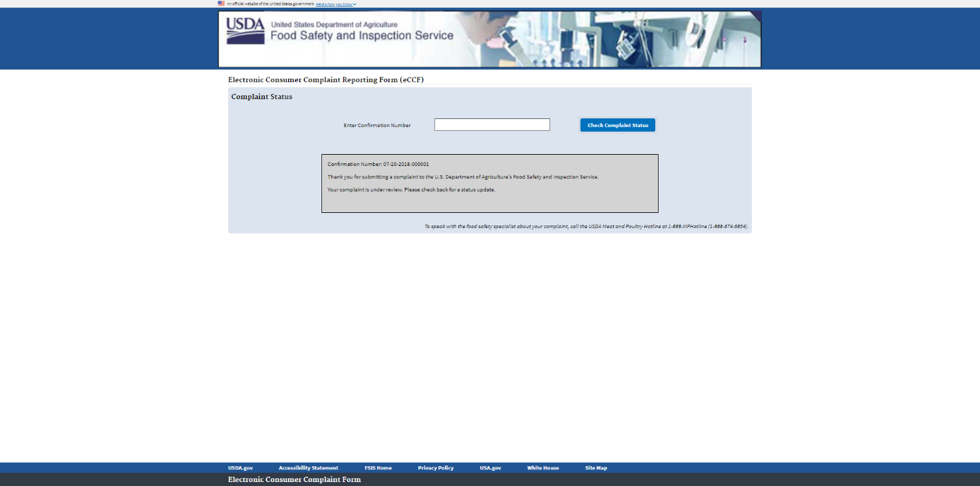
Task: Go to FSIS Home in the footer
Action: [378, 468]
